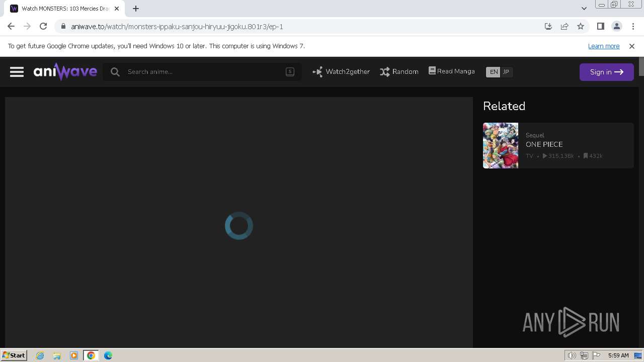Open Watch2gether
This screenshot has width=644, height=362.
pyautogui.click(x=341, y=72)
